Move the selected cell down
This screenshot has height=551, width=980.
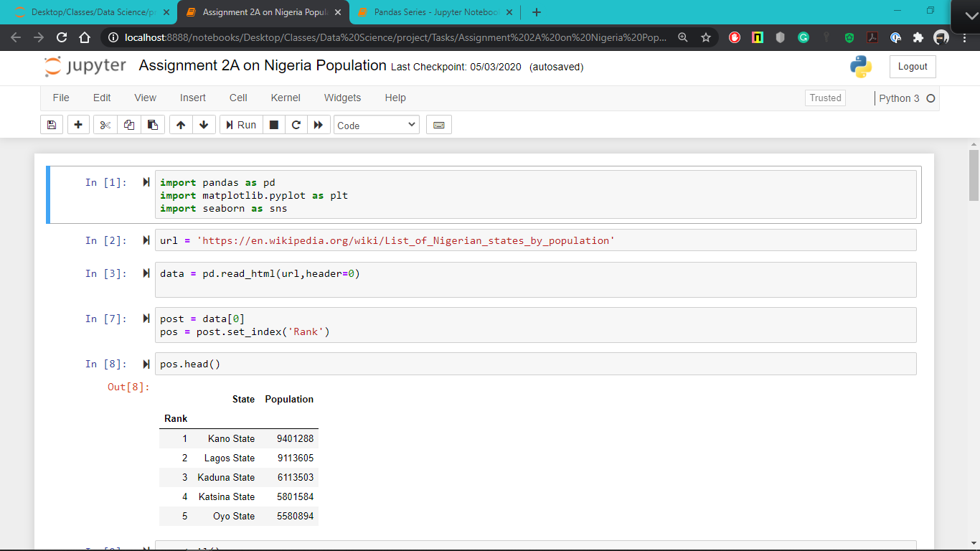click(x=204, y=124)
